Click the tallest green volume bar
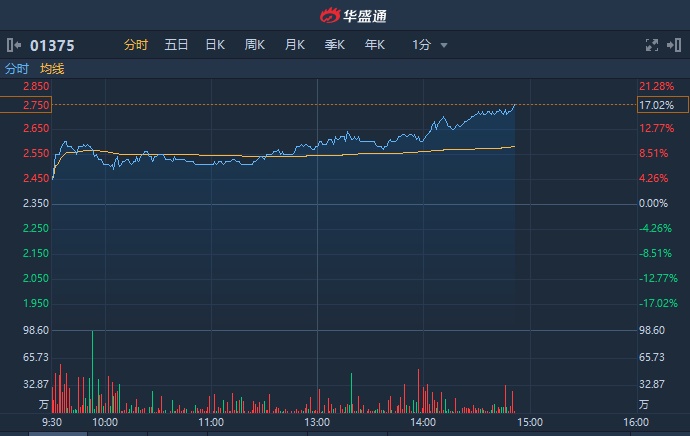The image size is (690, 436). tap(92, 371)
